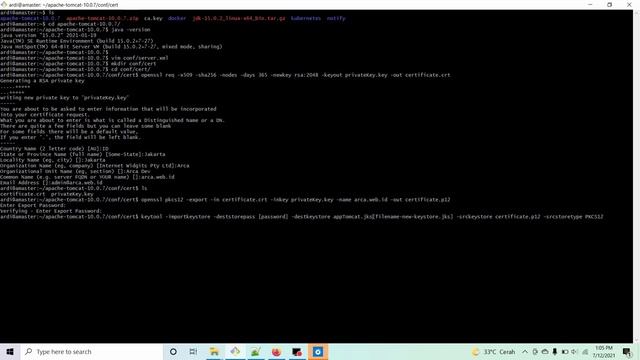Open volume control in system tray
This screenshot has width=640, height=360.
tap(574, 351)
